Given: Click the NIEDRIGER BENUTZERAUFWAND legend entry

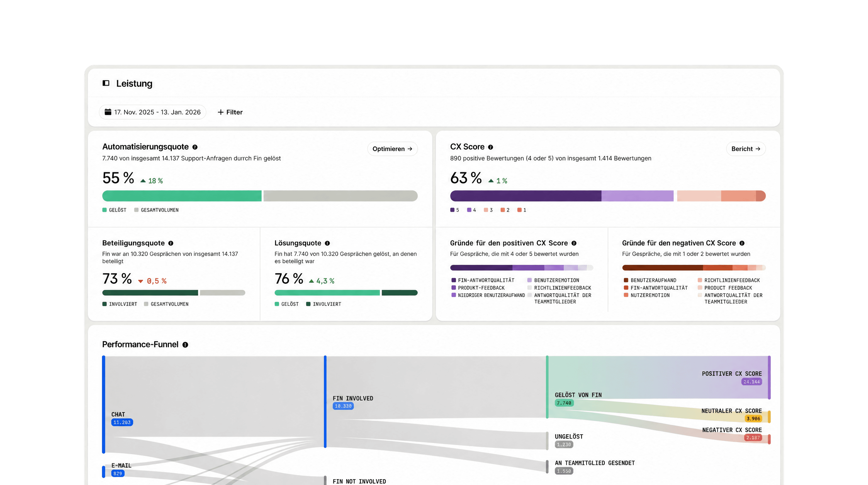Looking at the screenshot, I should click(488, 295).
